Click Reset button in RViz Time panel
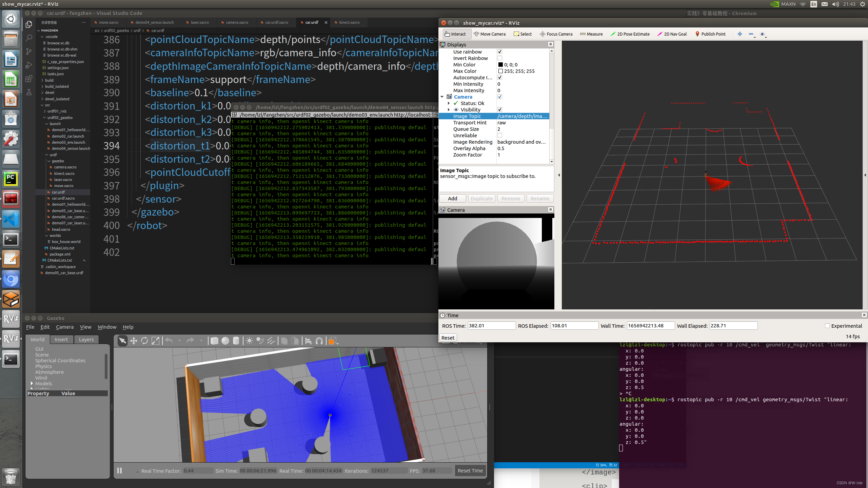 coord(448,338)
